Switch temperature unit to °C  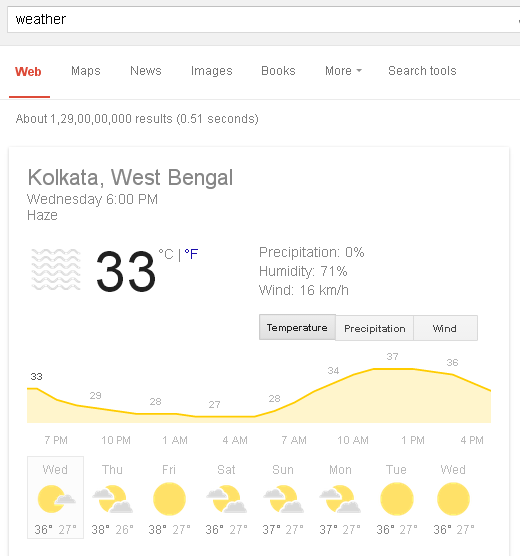click(x=166, y=254)
